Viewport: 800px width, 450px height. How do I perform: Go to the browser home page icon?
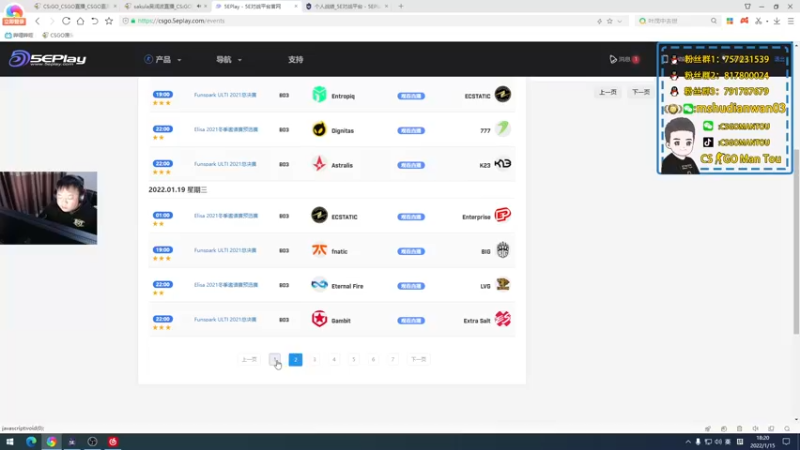[80, 21]
